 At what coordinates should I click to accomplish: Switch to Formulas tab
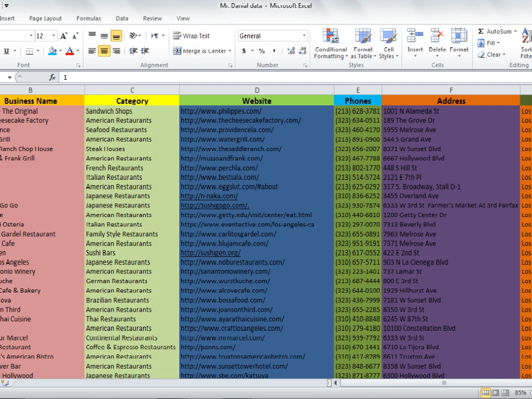pyautogui.click(x=88, y=18)
